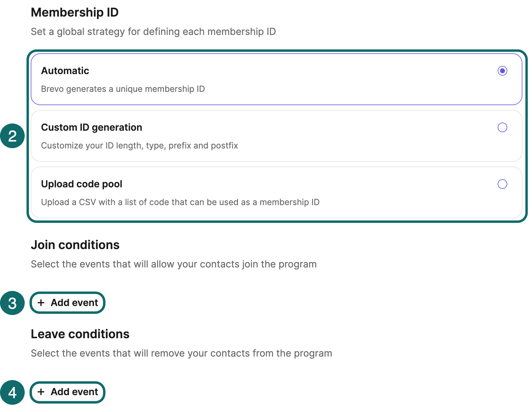Image resolution: width=532 pixels, height=412 pixels.
Task: Click the Leave conditions heading
Action: pyautogui.click(x=80, y=334)
